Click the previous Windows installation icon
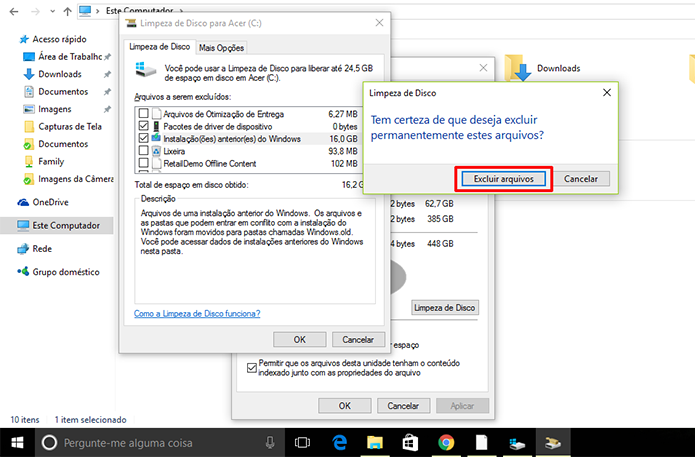 (x=156, y=138)
